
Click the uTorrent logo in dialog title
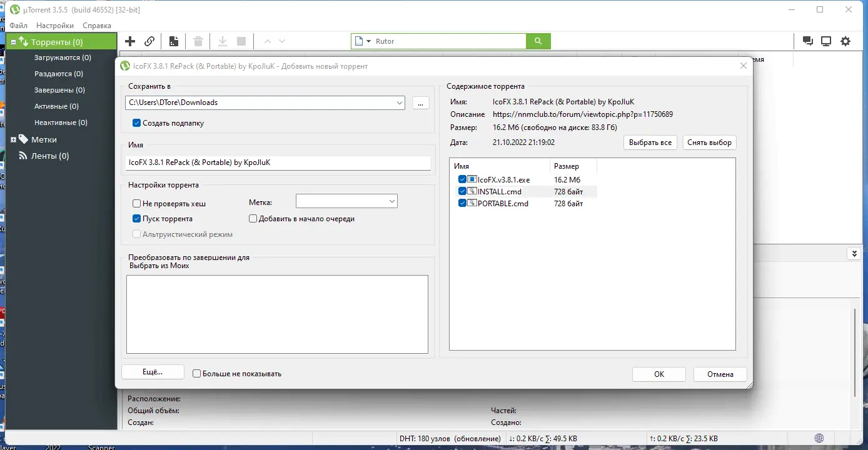(x=125, y=66)
